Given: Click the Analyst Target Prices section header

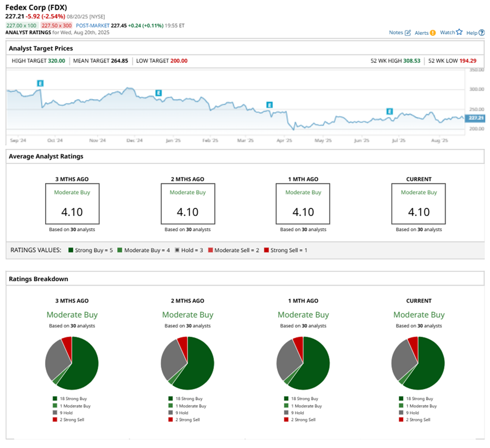Looking at the screenshot, I should pyautogui.click(x=41, y=48).
